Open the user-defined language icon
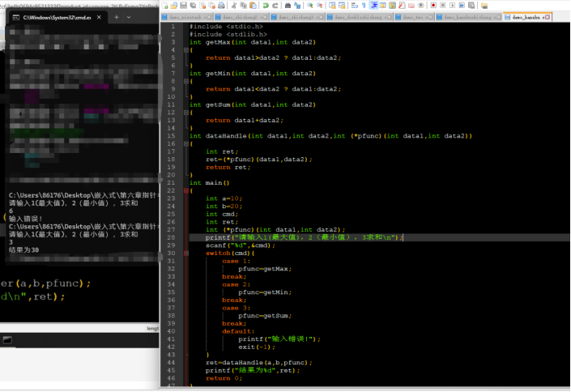The width and height of the screenshot is (571, 392). click(x=383, y=6)
